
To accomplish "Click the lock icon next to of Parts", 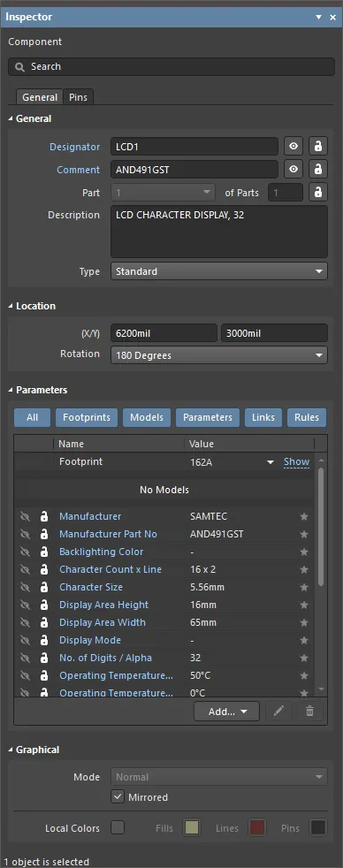I will [x=318, y=192].
